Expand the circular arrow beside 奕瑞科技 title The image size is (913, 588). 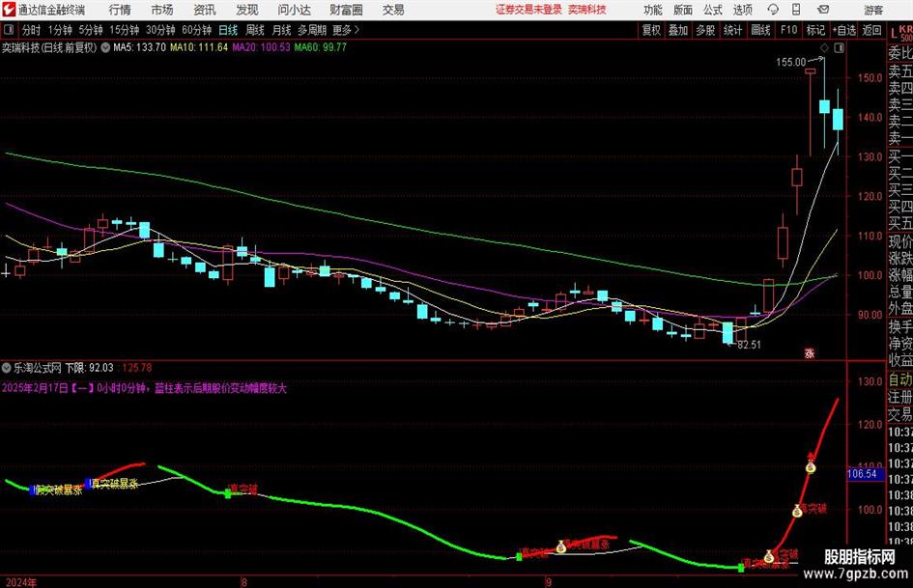[105, 47]
